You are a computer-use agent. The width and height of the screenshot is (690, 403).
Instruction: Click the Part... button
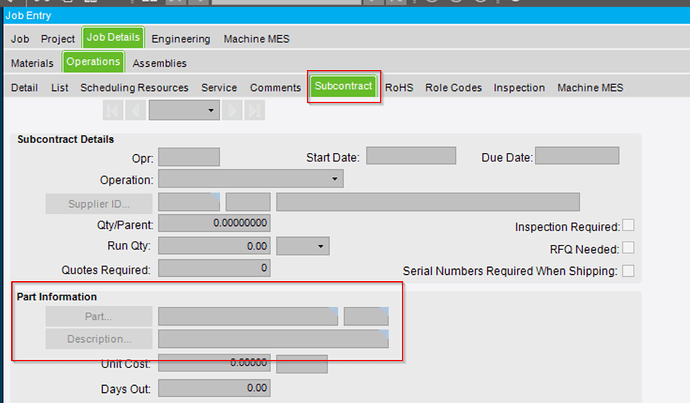[x=99, y=316]
